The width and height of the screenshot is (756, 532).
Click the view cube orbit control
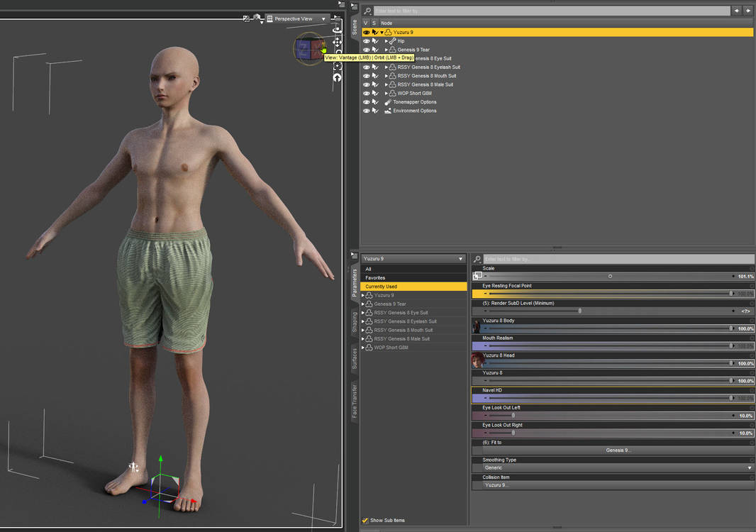pyautogui.click(x=309, y=49)
